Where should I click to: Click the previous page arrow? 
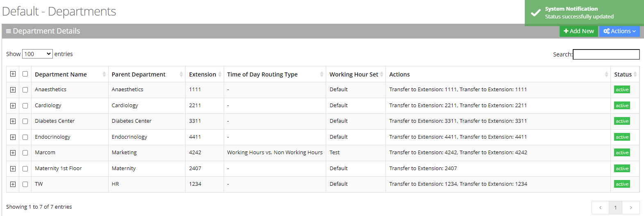tap(600, 208)
